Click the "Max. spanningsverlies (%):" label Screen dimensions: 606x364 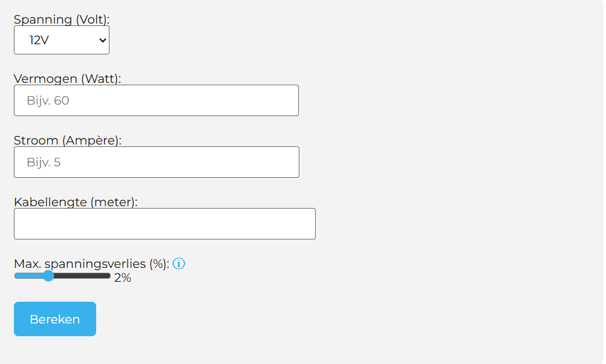pos(91,264)
